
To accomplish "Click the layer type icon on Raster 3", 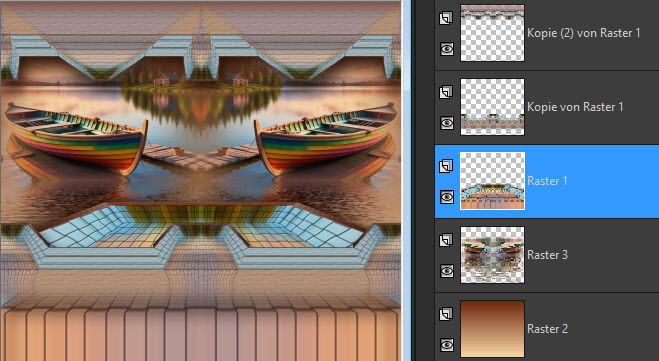I will [446, 240].
